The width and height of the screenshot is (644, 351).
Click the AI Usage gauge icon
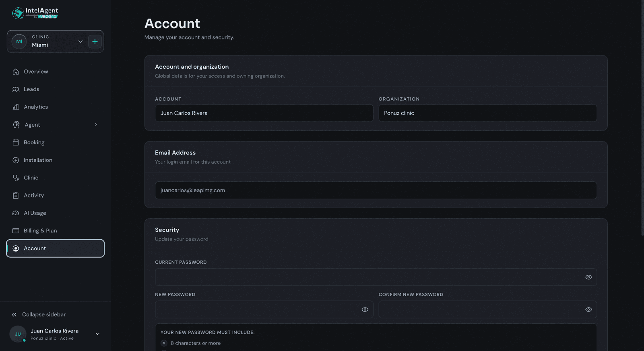point(16,213)
